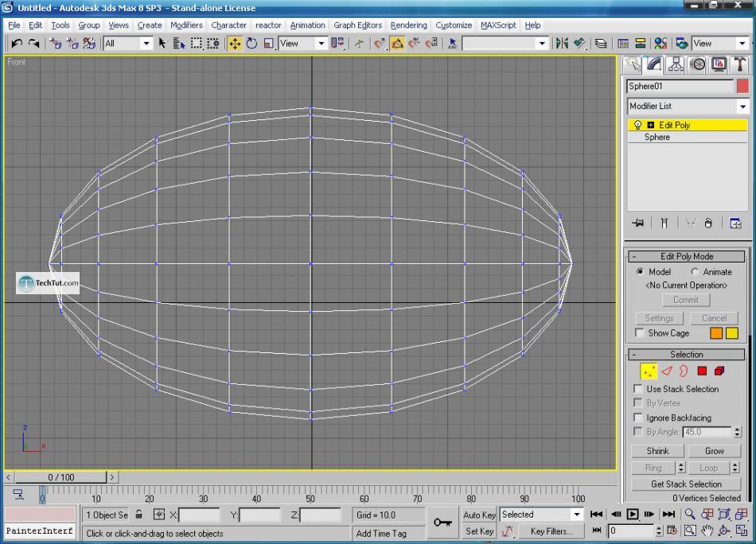Click Configure Modifier Sets icon
756x544 pixels.
[x=735, y=223]
